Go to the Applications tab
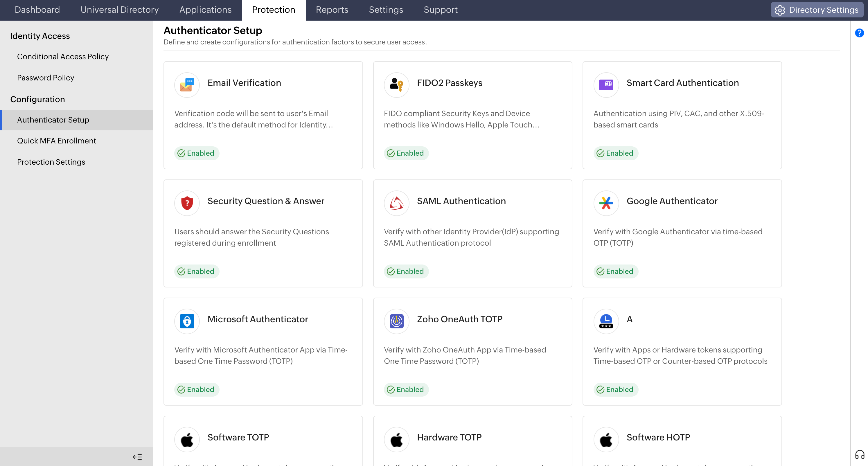868x466 pixels. [x=205, y=10]
